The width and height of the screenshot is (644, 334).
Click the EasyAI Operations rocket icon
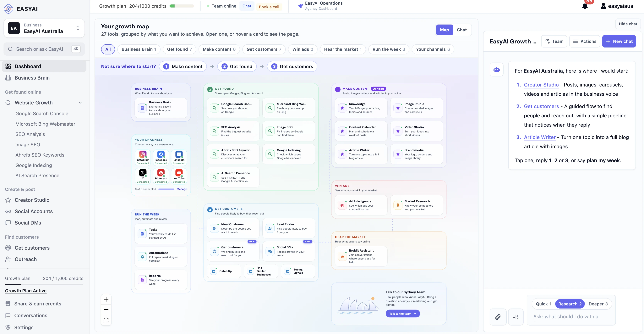(300, 6)
